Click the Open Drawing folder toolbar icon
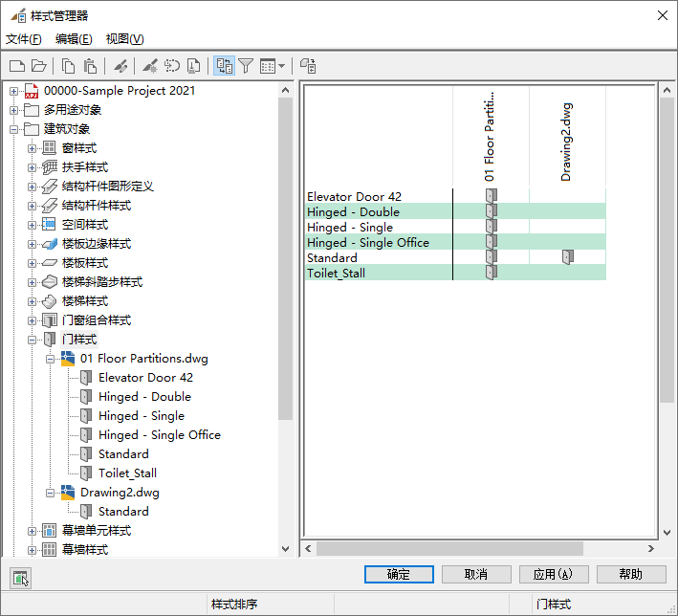 39,66
